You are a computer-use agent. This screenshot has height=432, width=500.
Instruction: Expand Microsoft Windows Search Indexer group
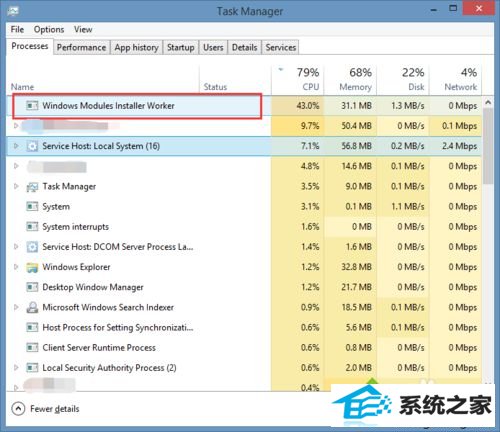pos(16,307)
